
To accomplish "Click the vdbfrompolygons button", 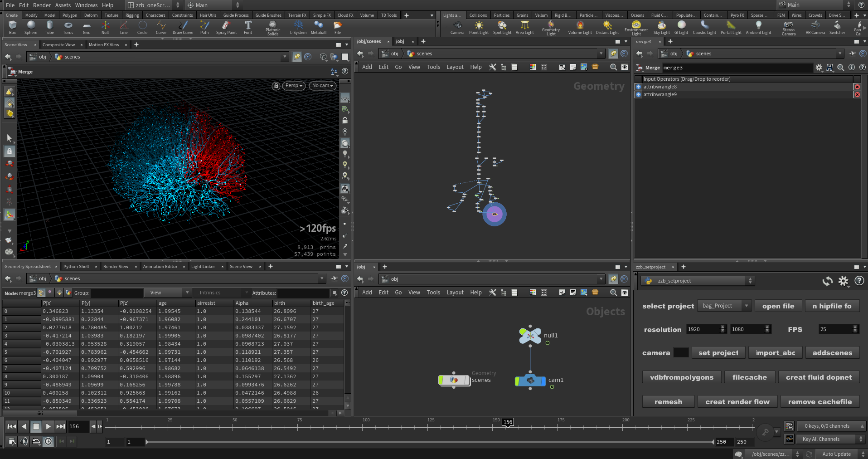I will coord(681,377).
